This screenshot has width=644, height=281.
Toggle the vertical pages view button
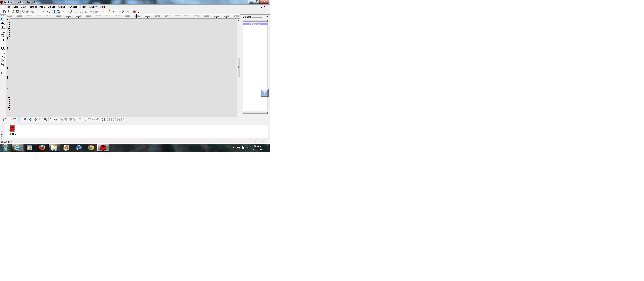(x=54, y=12)
